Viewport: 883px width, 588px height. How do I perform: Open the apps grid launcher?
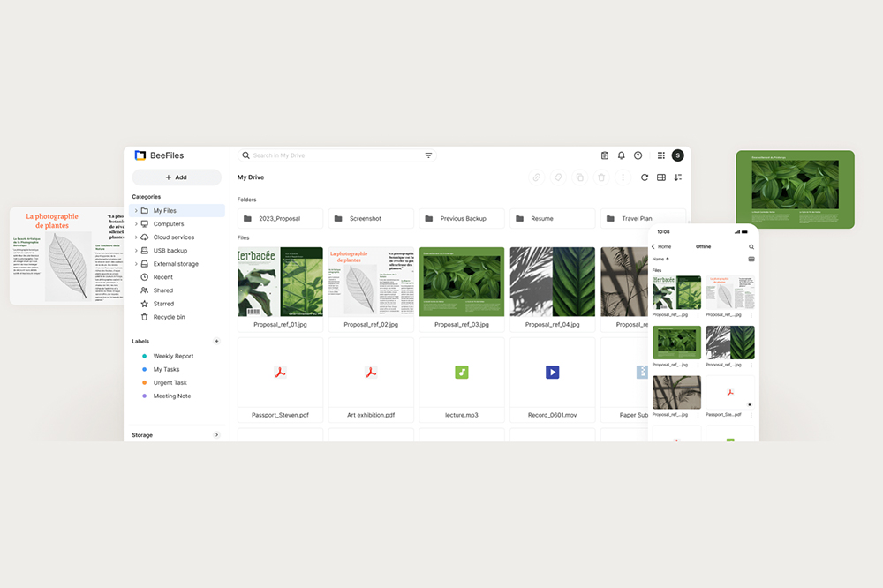pyautogui.click(x=661, y=155)
